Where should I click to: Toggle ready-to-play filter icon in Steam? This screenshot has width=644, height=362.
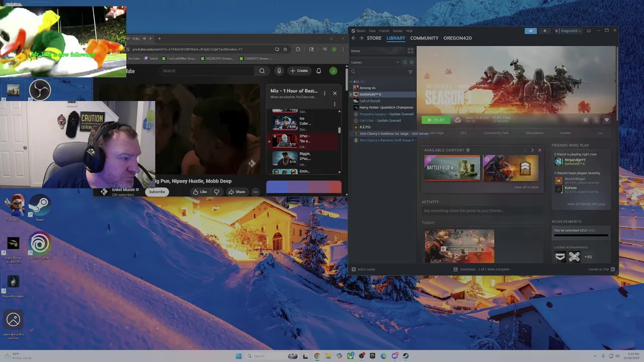pyautogui.click(x=411, y=62)
